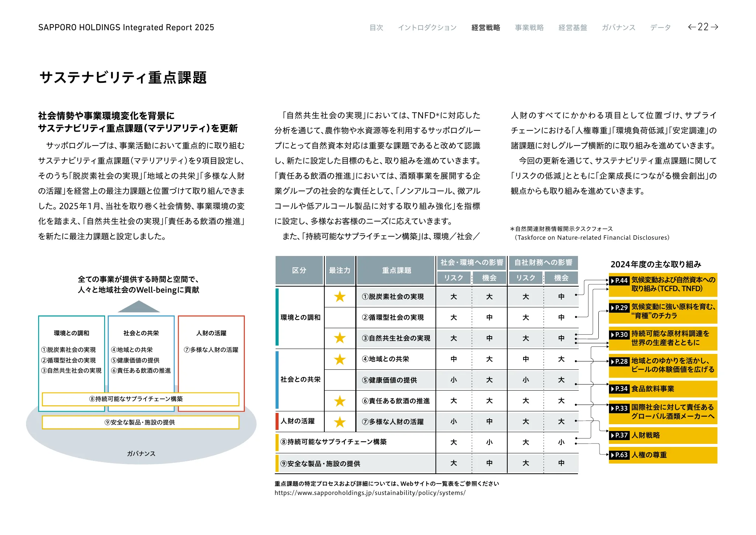Open the P.30 raw material procurement link
The width and height of the screenshot is (756, 535).
click(x=663, y=338)
